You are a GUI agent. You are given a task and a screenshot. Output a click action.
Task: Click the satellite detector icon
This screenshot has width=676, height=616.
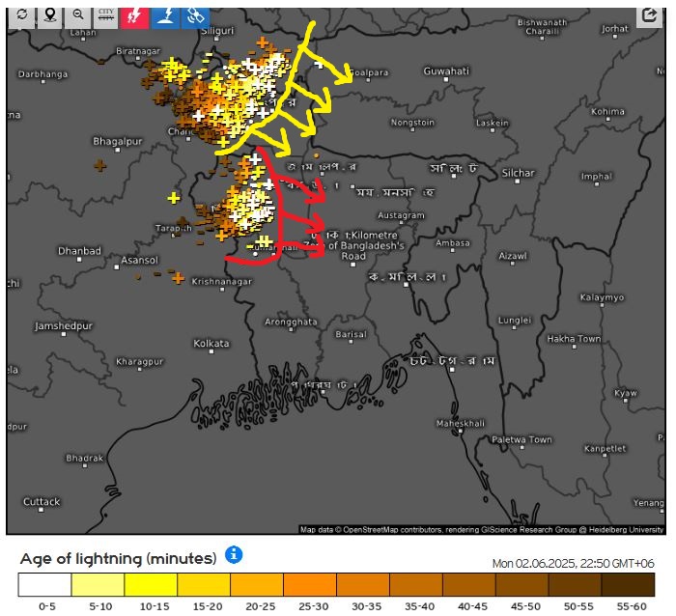[x=194, y=15]
